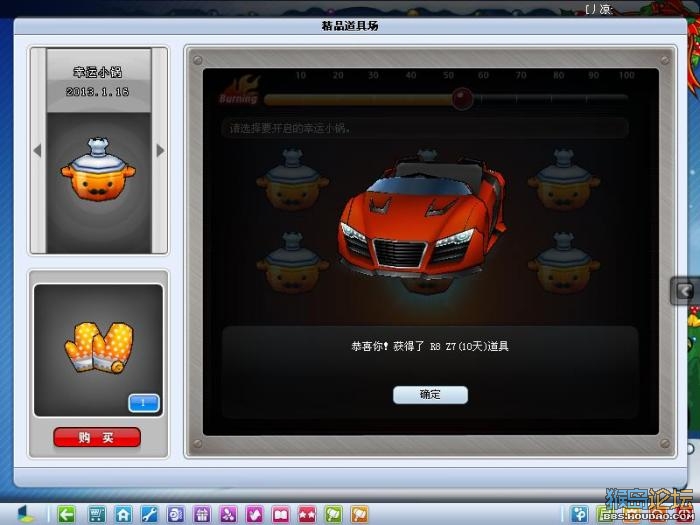Click the purple gift box icon
Viewport: 700px width, 525px height.
[x=202, y=515]
